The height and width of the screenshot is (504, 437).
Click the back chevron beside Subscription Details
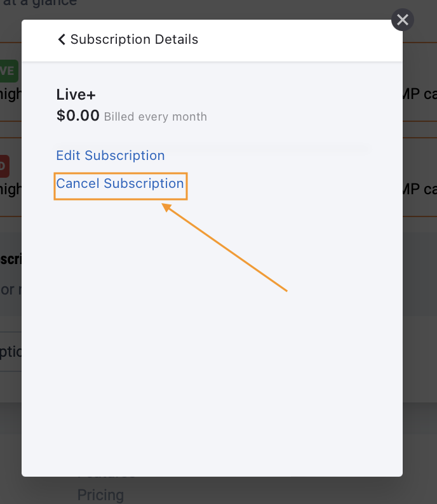coord(62,39)
